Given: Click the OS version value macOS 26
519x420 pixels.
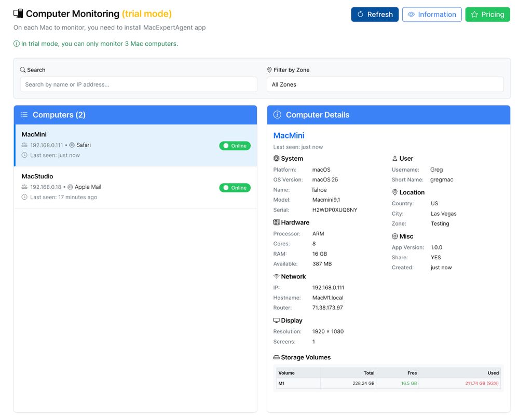Looking at the screenshot, I should tap(325, 179).
